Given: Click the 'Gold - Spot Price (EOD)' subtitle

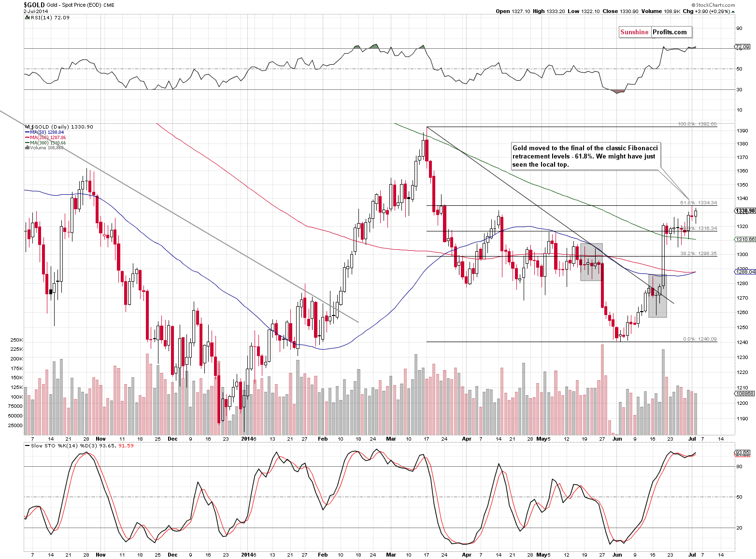Looking at the screenshot, I should [x=74, y=5].
